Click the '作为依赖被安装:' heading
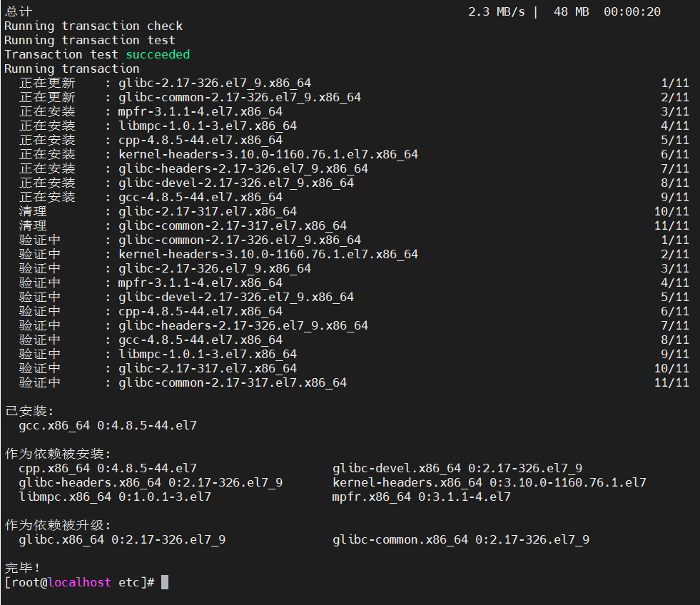 pos(58,454)
